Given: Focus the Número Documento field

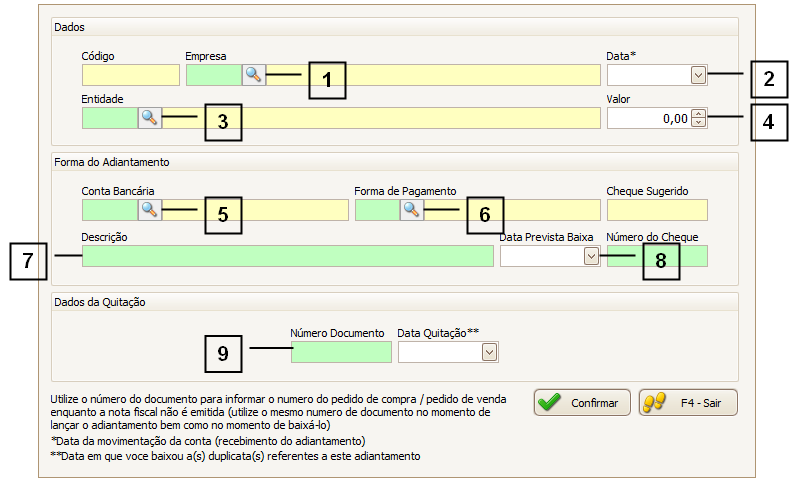Looking at the screenshot, I should click(x=341, y=352).
